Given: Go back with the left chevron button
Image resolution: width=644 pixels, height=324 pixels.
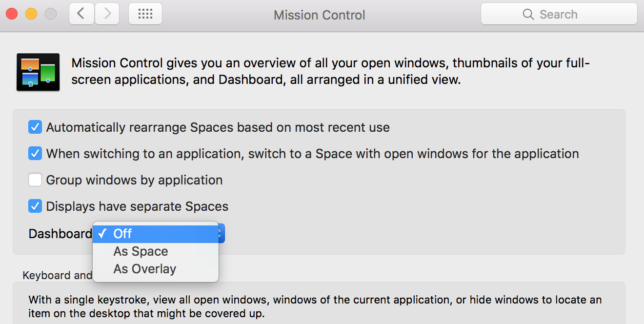Looking at the screenshot, I should tap(81, 14).
